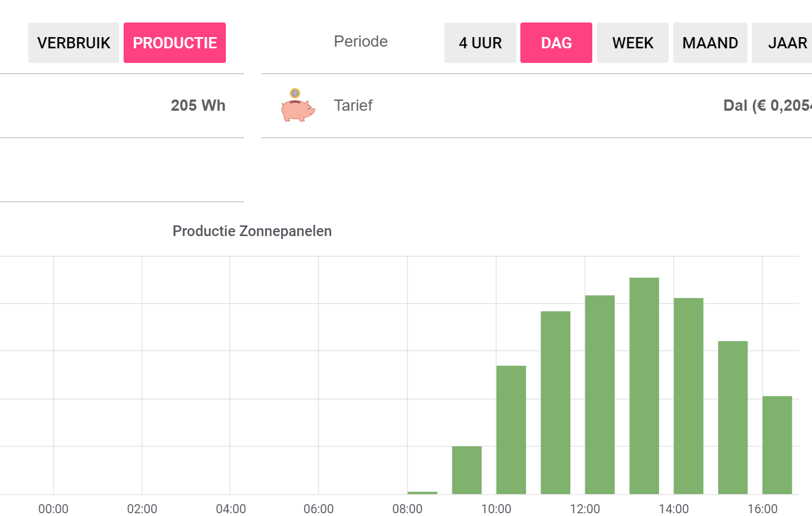Click the Productie Zonnepanelen chart title
Screen dimensions: 812x516
tap(252, 231)
